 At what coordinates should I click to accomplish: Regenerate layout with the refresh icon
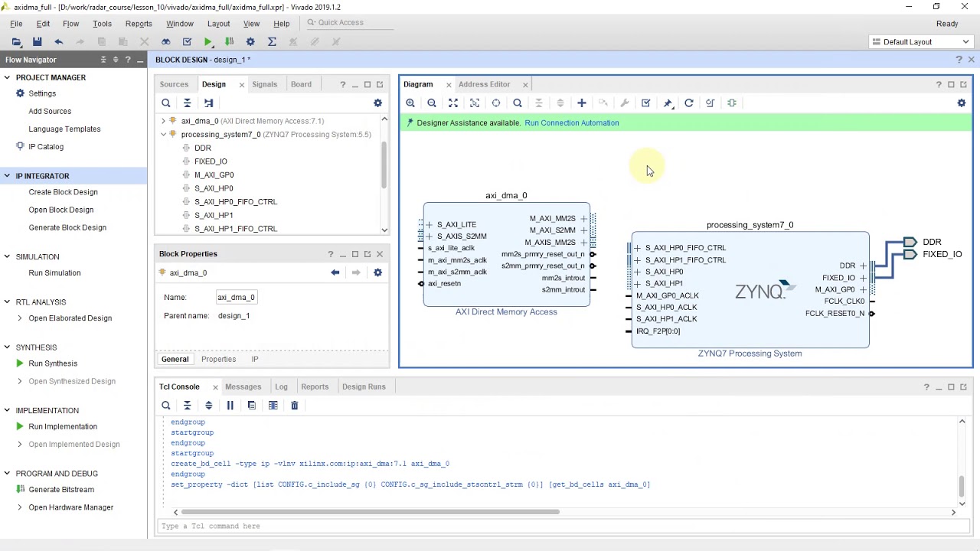689,103
